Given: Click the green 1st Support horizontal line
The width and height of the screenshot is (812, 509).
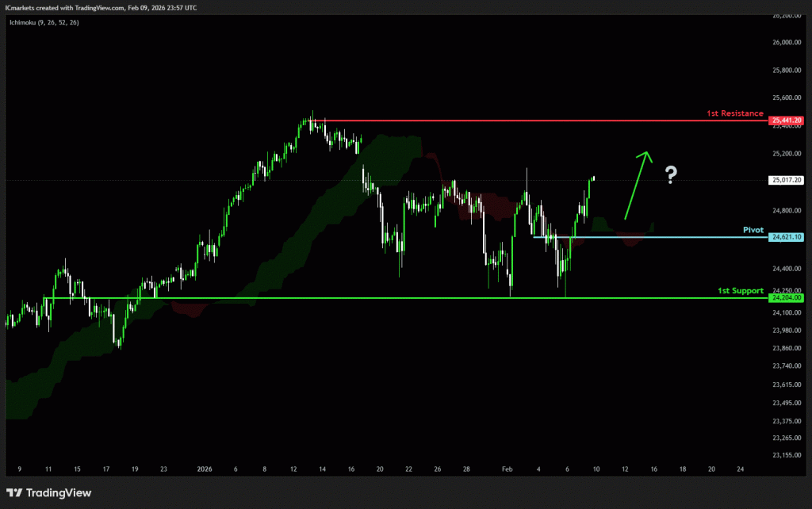Looking at the screenshot, I should 396,298.
